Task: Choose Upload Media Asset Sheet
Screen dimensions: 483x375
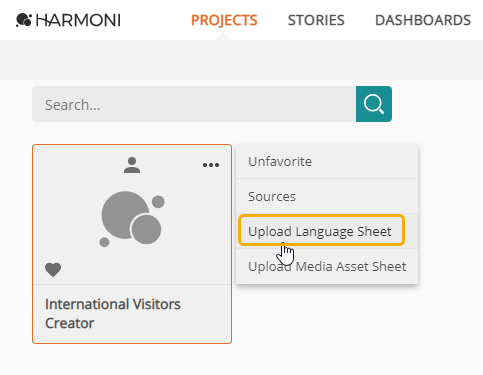Action: tap(327, 266)
